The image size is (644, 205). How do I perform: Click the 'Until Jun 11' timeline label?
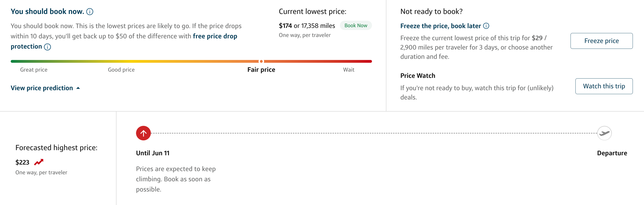[153, 153]
